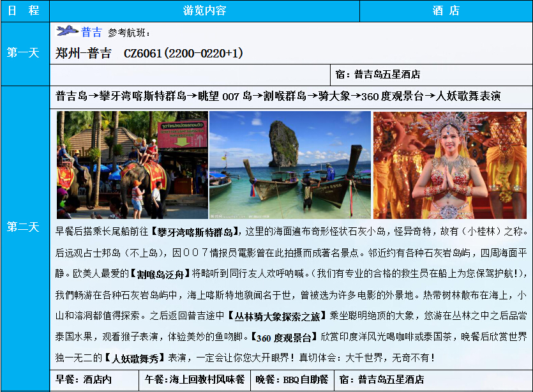The width and height of the screenshot is (533, 392).
Task: Click the 晚餐：BBQ自助餐 cell
Action: click(292, 379)
